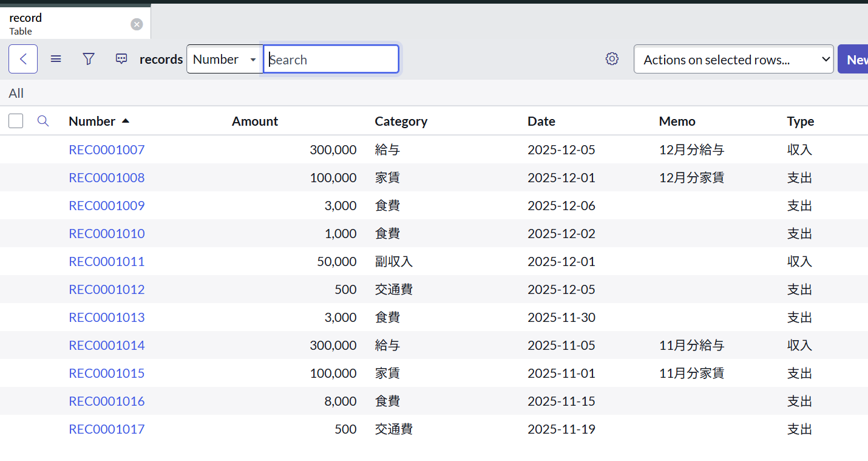This screenshot has width=868, height=461.
Task: Click the date 2025-11-15 cell
Action: 561,401
